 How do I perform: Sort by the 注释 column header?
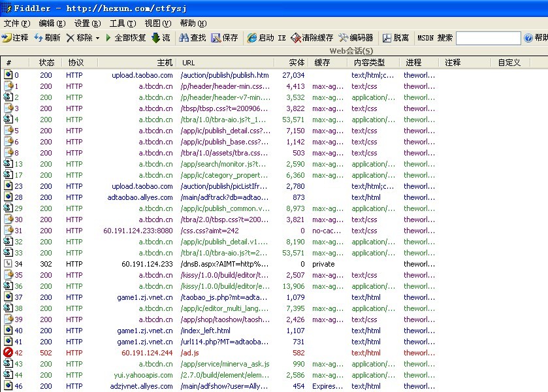click(465, 63)
